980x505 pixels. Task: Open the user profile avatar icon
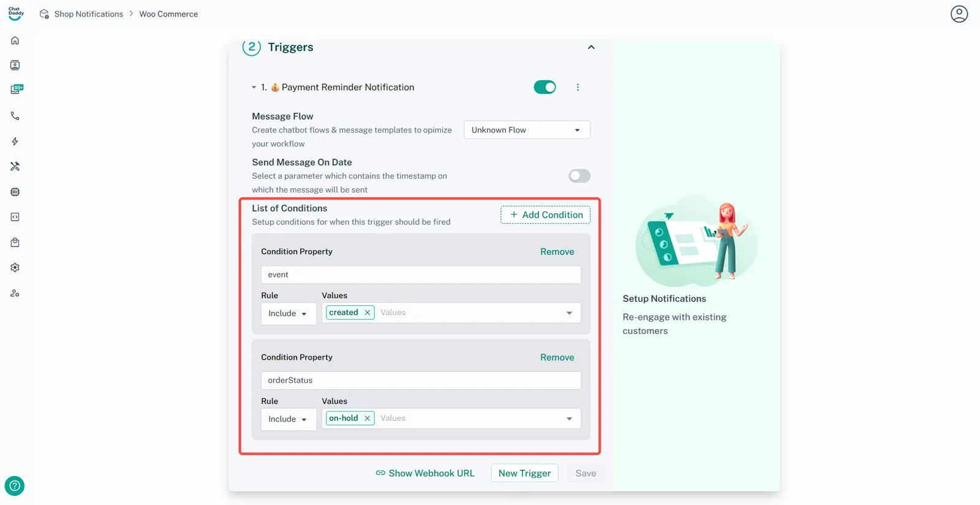pos(959,13)
